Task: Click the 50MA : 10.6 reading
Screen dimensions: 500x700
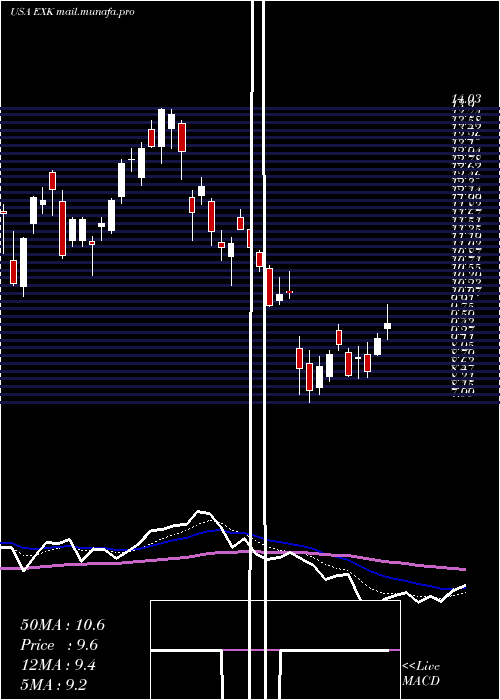Action: click(62, 625)
